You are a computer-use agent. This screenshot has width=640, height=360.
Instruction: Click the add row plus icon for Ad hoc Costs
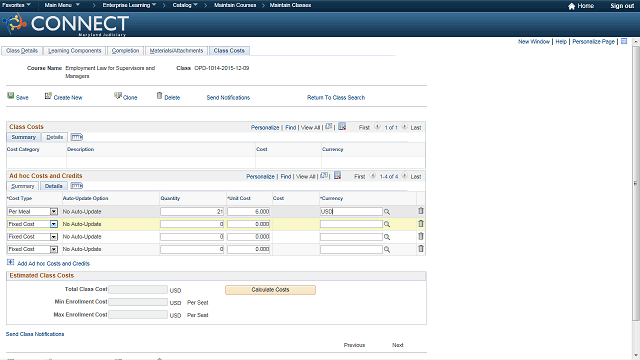tap(11, 262)
